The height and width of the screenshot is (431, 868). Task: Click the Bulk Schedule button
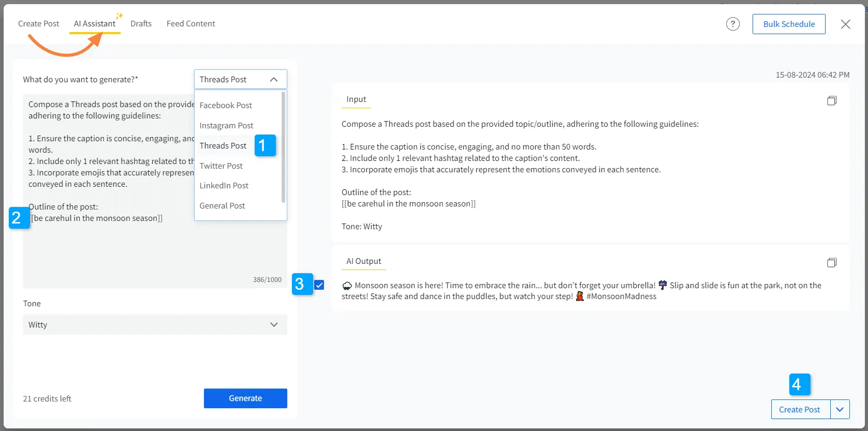(789, 24)
